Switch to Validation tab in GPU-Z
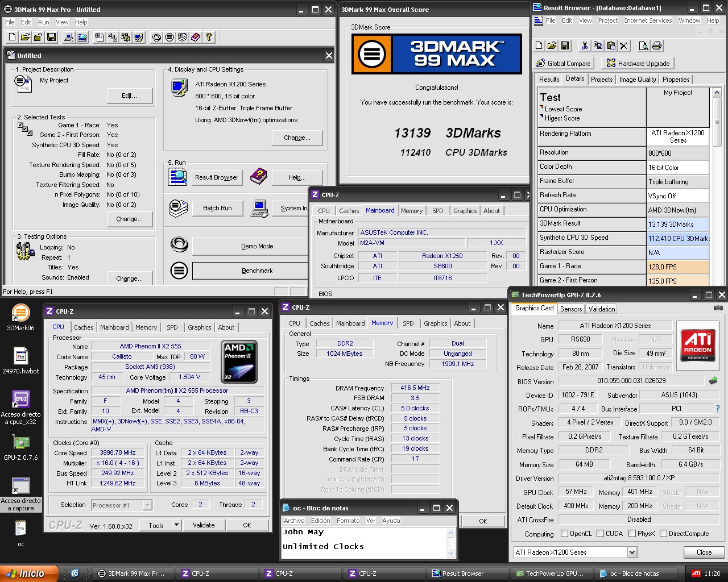The width and height of the screenshot is (728, 582). [x=602, y=309]
